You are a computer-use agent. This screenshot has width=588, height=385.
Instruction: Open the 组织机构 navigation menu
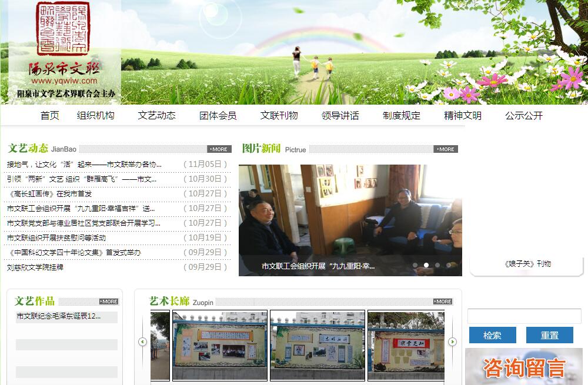click(x=96, y=116)
